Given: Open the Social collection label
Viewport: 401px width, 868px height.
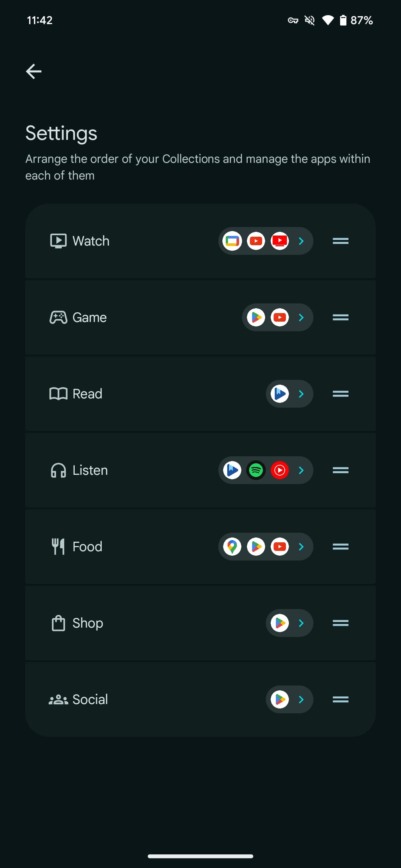Looking at the screenshot, I should [x=90, y=700].
